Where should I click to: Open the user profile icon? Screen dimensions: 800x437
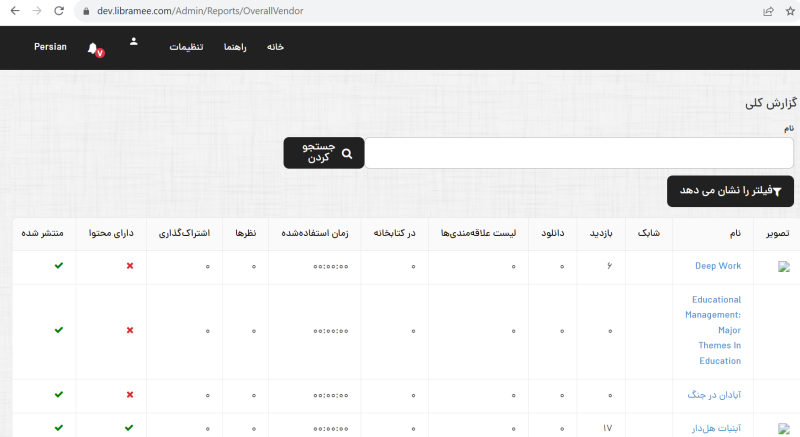[x=134, y=42]
